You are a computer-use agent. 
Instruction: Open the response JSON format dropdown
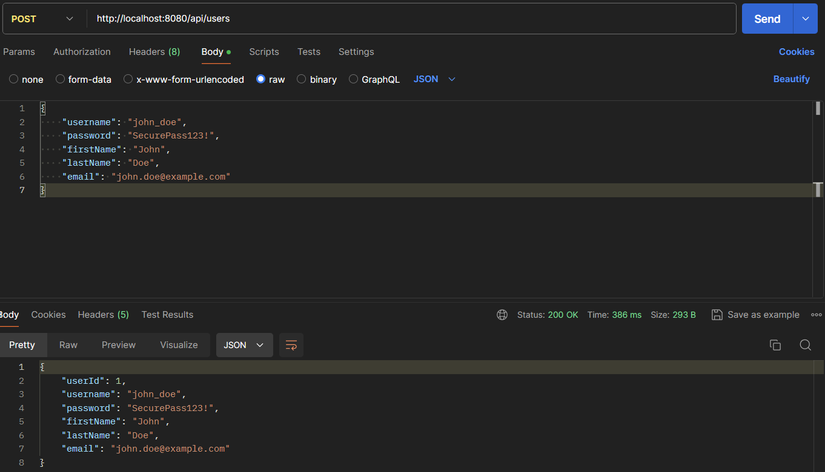coord(244,345)
